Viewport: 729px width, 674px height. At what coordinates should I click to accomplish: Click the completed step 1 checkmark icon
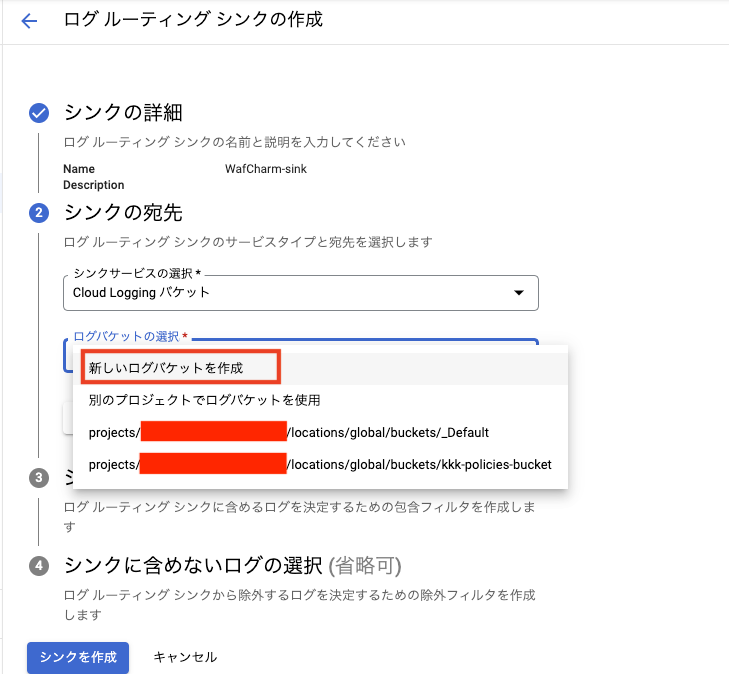pos(39,112)
